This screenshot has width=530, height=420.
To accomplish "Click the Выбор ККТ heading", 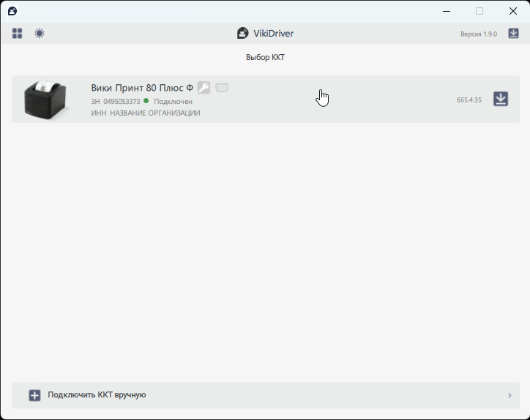I will click(265, 57).
